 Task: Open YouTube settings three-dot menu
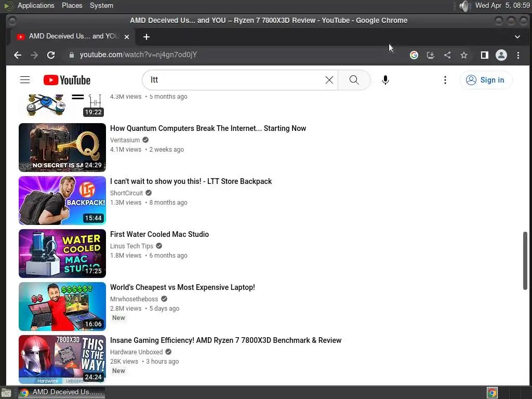(x=445, y=80)
